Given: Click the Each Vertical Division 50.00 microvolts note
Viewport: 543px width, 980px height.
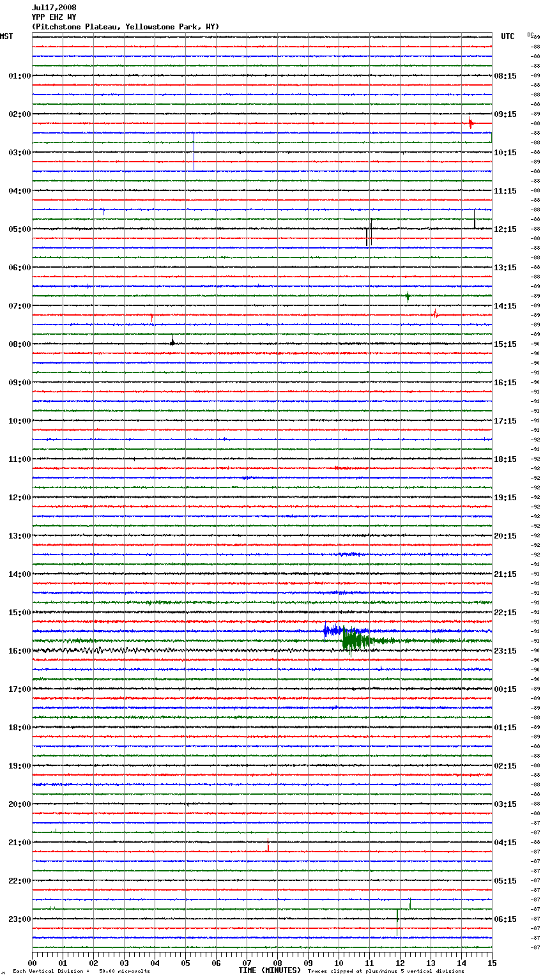Looking at the screenshot, I should tap(81, 972).
